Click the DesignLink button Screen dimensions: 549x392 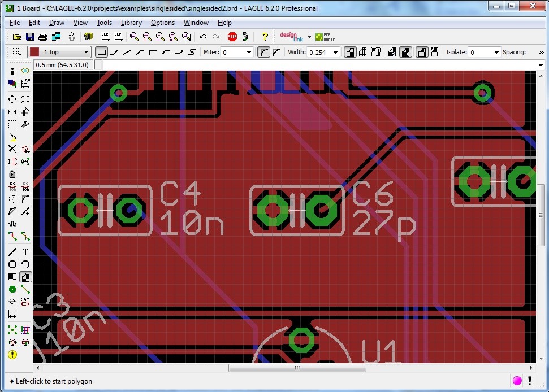coord(292,37)
